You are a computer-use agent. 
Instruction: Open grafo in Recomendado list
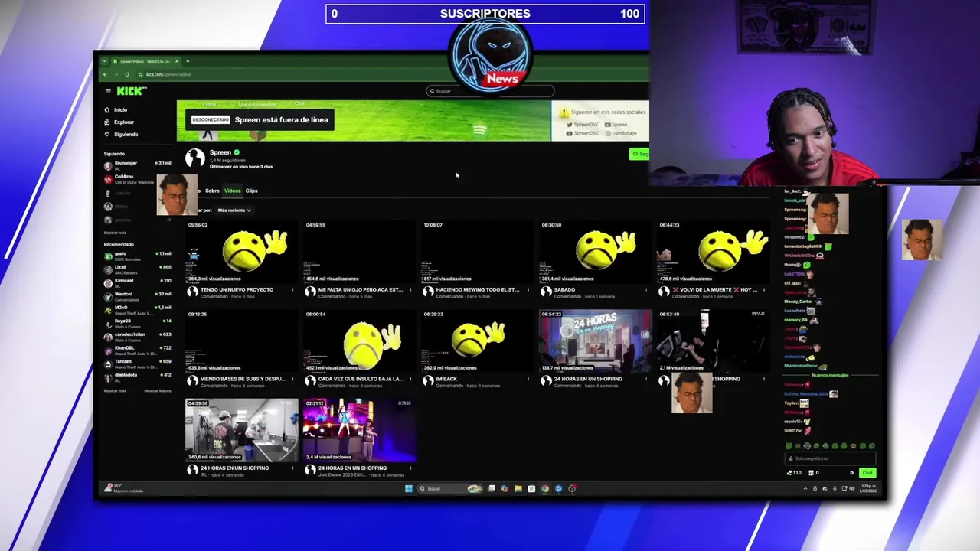[x=138, y=255]
